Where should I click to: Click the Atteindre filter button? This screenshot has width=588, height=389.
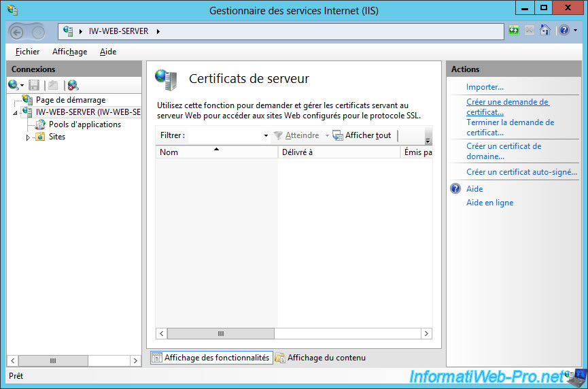(296, 135)
